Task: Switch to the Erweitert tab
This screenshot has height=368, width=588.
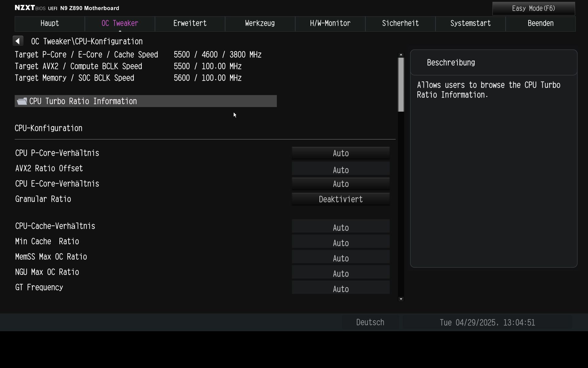Action: coord(190,24)
